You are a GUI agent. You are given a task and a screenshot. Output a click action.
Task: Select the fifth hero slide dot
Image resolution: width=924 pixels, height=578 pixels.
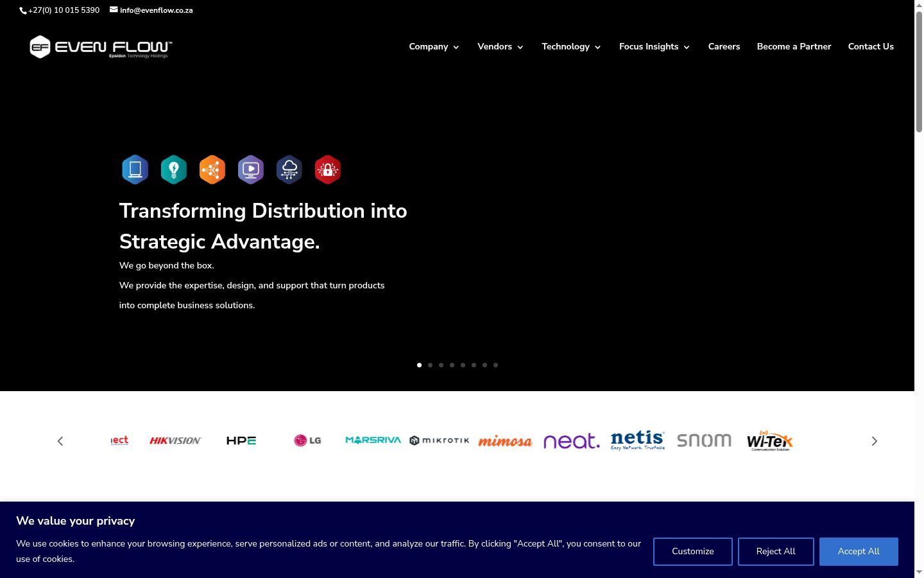(x=463, y=365)
